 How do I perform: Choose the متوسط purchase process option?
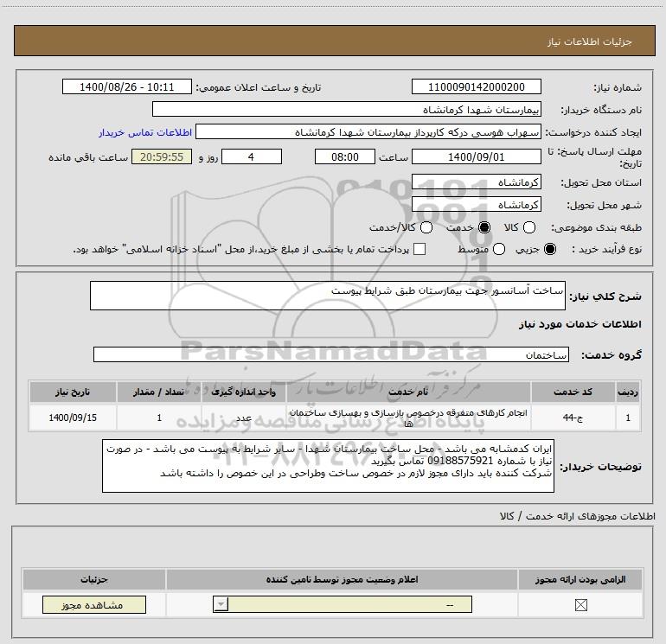[x=499, y=249]
